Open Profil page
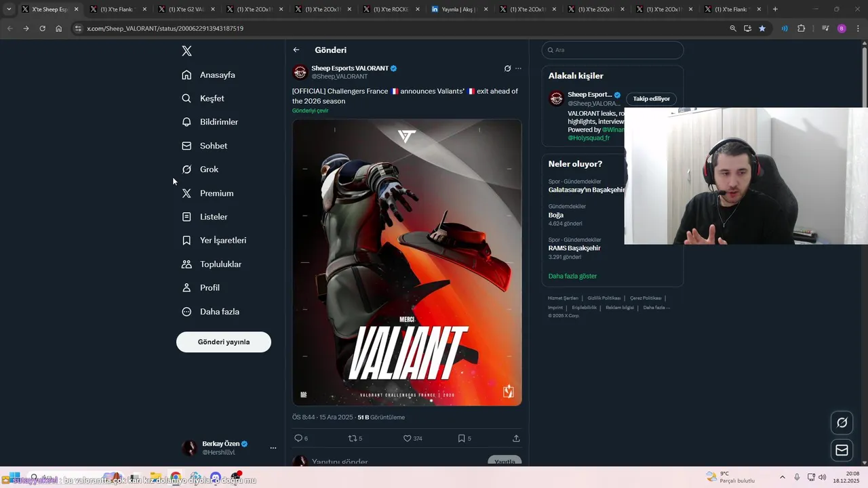The width and height of the screenshot is (868, 488). 201,288
